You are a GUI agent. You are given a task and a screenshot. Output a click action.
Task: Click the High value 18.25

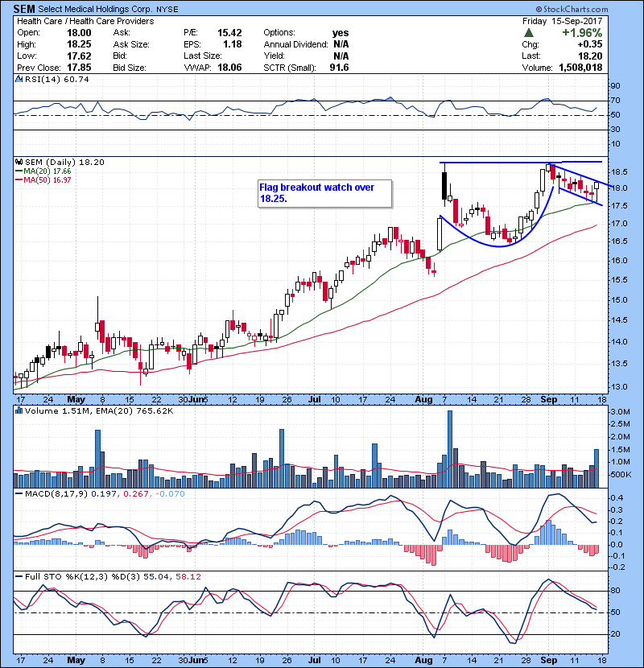coord(79,44)
